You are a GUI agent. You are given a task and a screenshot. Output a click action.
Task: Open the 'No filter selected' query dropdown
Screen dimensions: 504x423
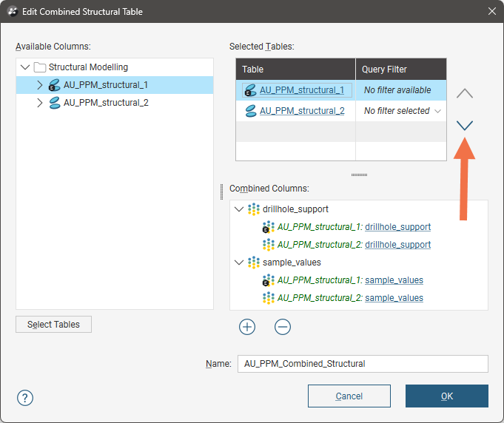(437, 111)
